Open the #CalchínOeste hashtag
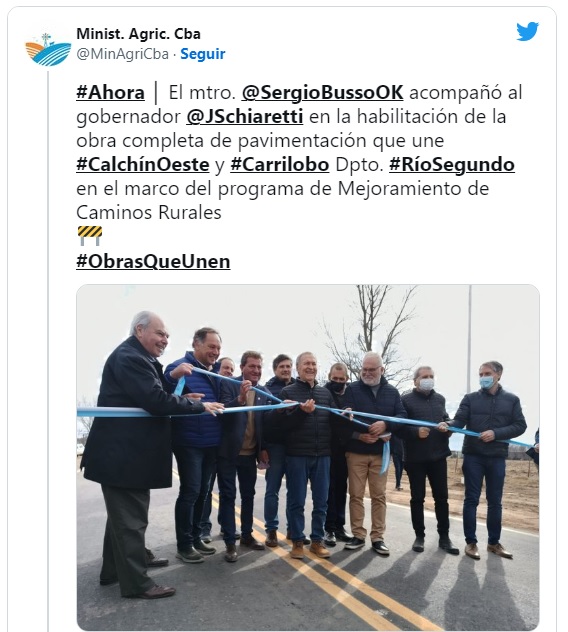This screenshot has width=568, height=632. [x=143, y=165]
